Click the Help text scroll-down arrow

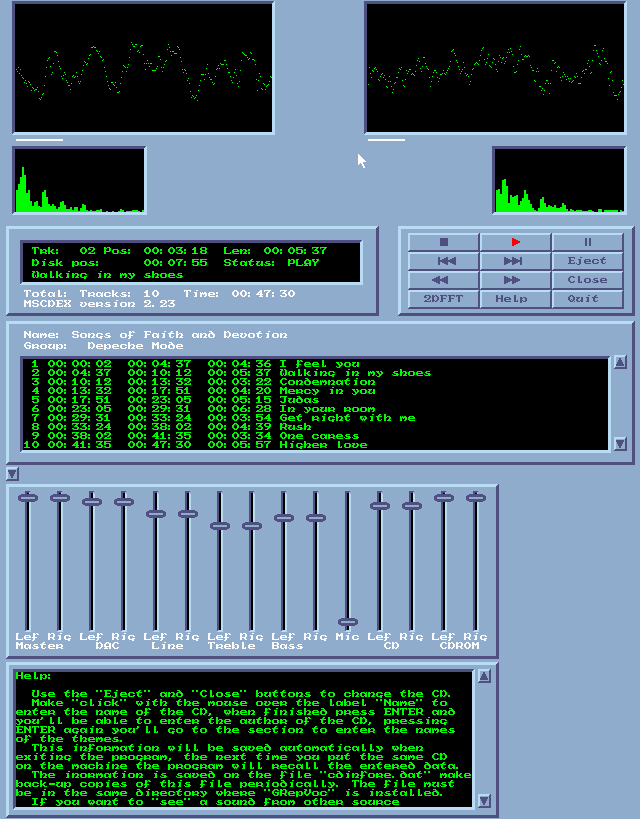(484, 800)
